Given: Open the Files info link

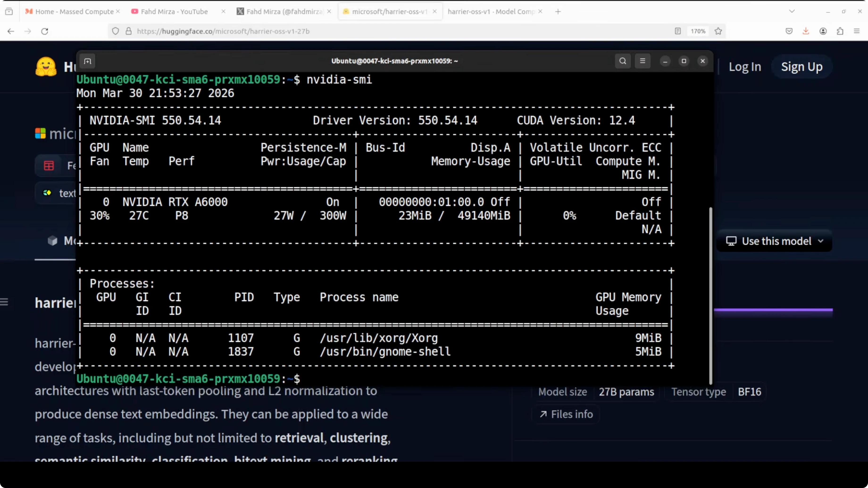Looking at the screenshot, I should tap(566, 414).
